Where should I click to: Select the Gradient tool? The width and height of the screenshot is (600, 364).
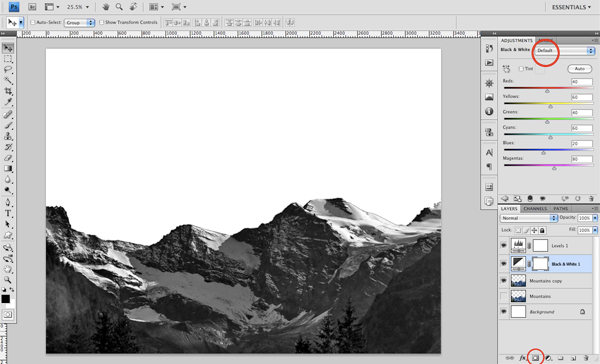8,168
